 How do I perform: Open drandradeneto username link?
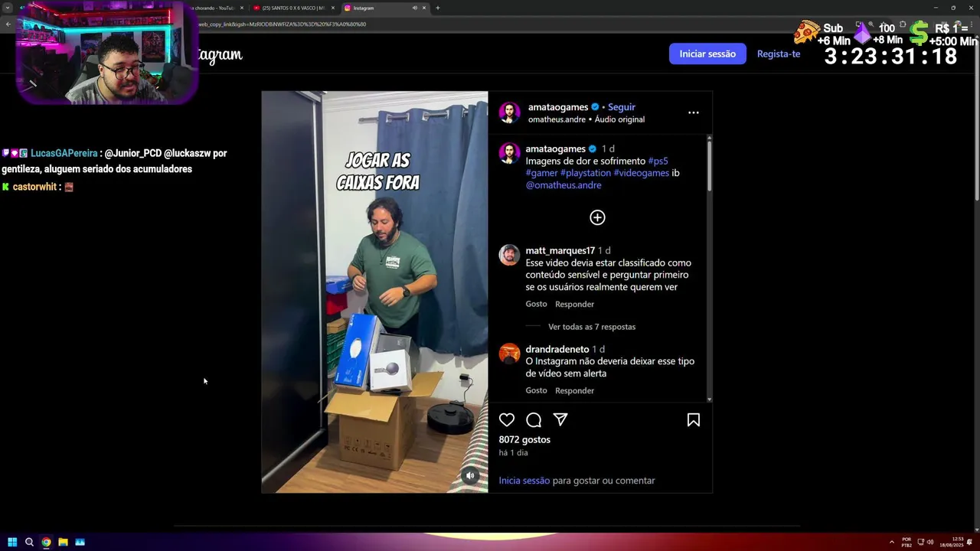[x=557, y=349]
